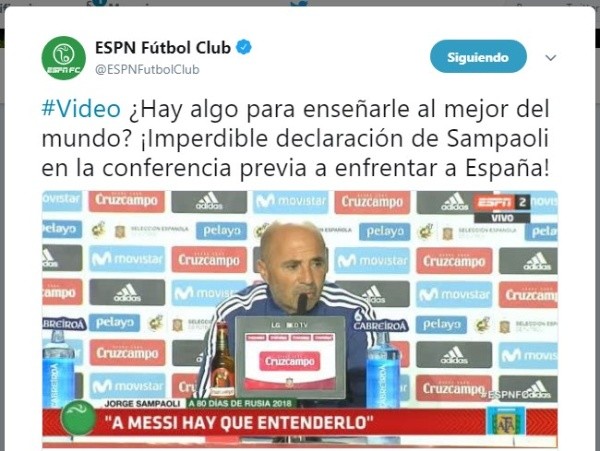The height and width of the screenshot is (451, 600).
Task: Click the blue verified badge
Action: pos(244,47)
